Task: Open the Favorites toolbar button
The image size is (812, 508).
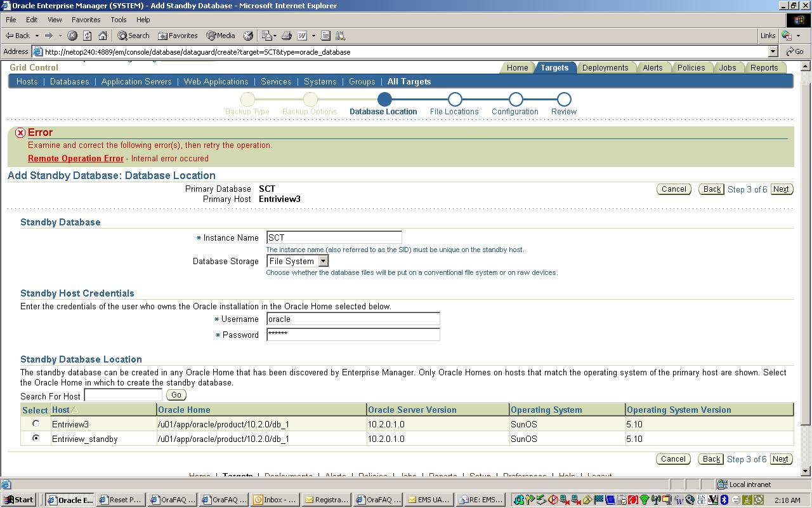Action: tap(178, 36)
